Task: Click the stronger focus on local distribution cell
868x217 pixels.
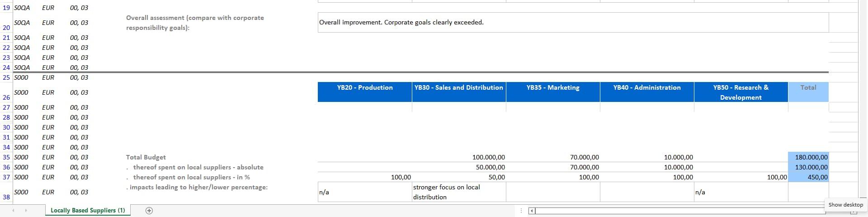Action: (x=458, y=192)
